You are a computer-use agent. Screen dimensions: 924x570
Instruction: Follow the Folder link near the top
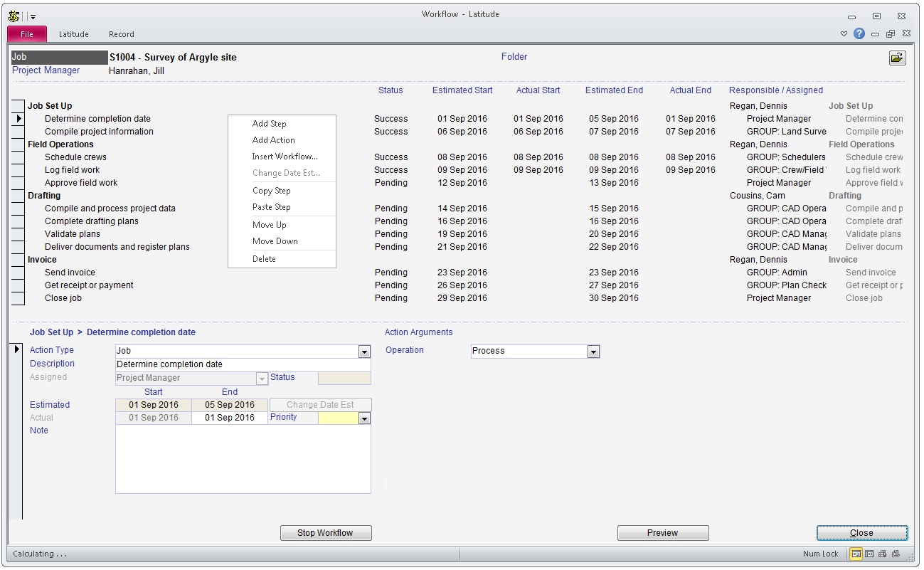(x=514, y=57)
